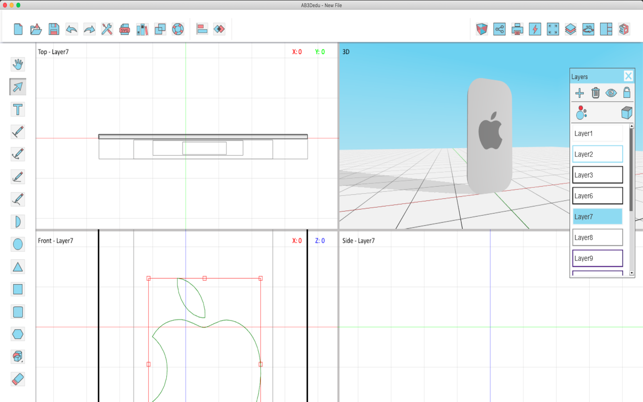Undo the last action
Viewport: 643px width, 402px height.
(72, 29)
